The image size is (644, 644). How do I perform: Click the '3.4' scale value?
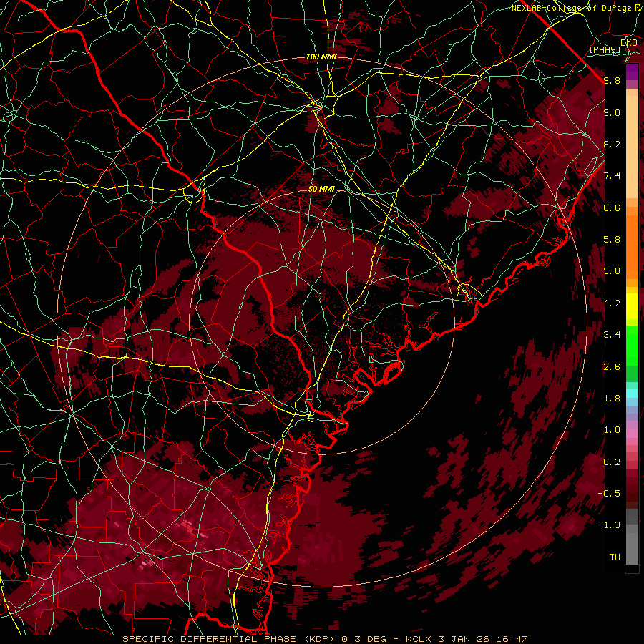tap(612, 335)
